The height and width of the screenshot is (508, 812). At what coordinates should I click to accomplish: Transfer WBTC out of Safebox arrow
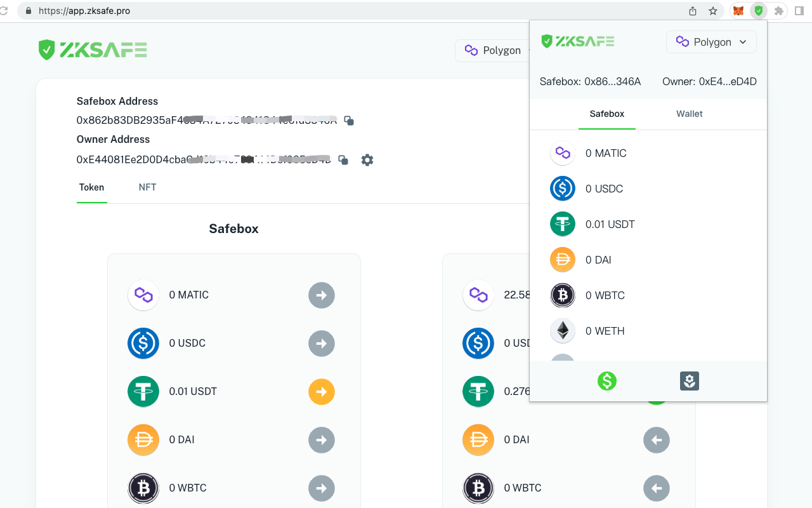pyautogui.click(x=322, y=488)
